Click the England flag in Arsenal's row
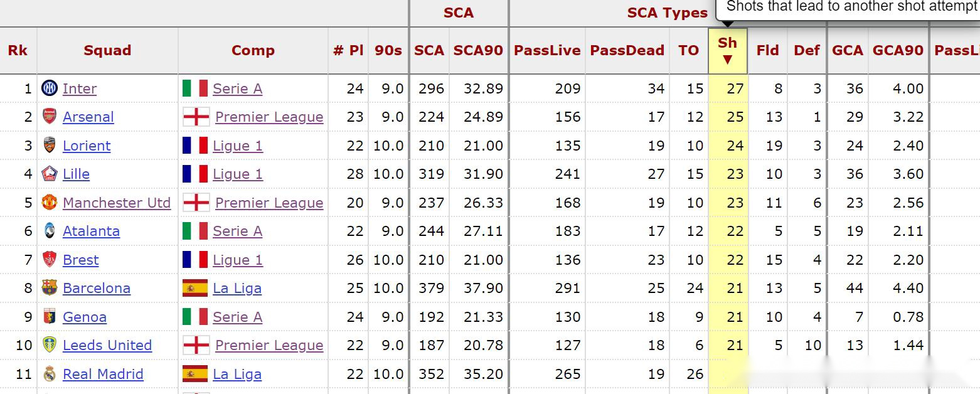Viewport: 980px width, 394px height. [196, 117]
